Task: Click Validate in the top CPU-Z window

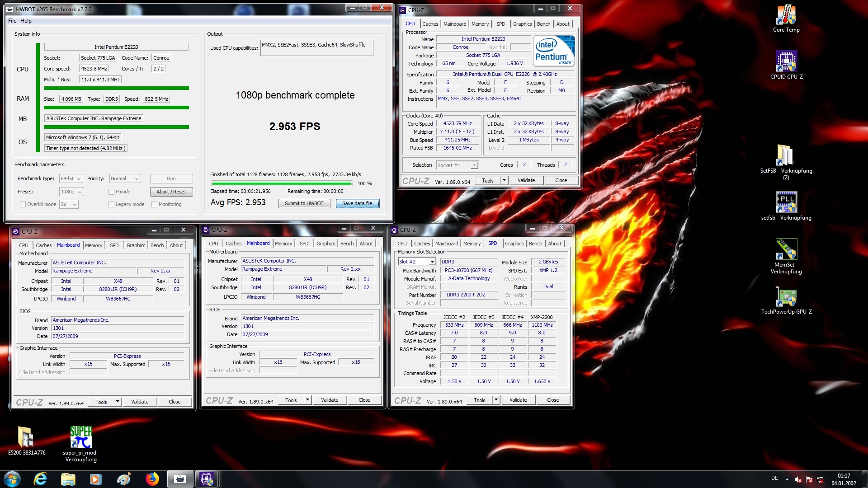Action: click(526, 180)
